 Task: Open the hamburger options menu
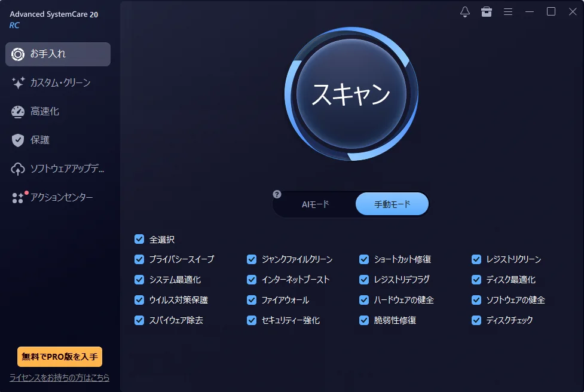point(508,11)
